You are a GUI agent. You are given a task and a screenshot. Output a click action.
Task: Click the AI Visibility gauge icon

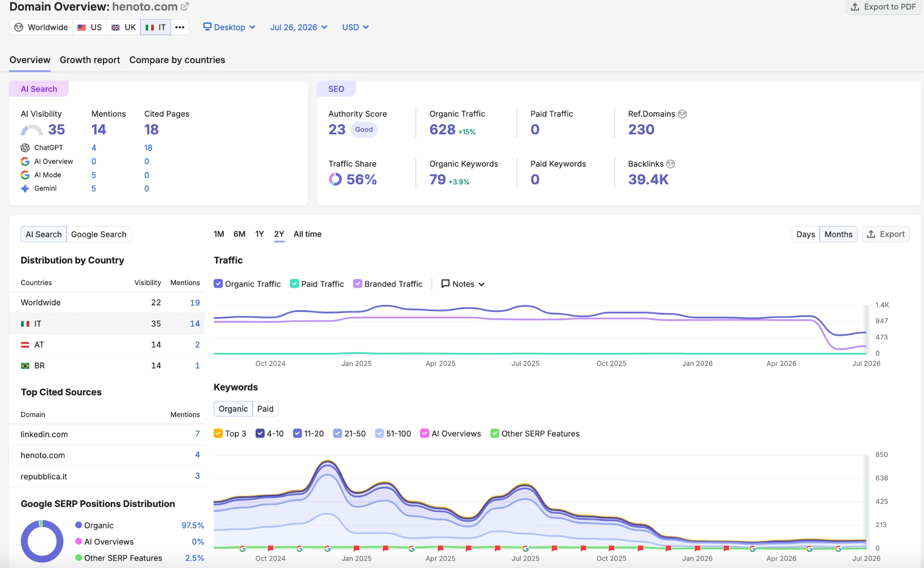pos(32,130)
